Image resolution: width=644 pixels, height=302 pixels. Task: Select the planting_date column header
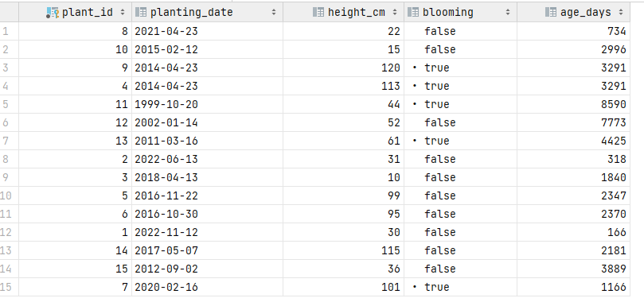[x=208, y=12]
